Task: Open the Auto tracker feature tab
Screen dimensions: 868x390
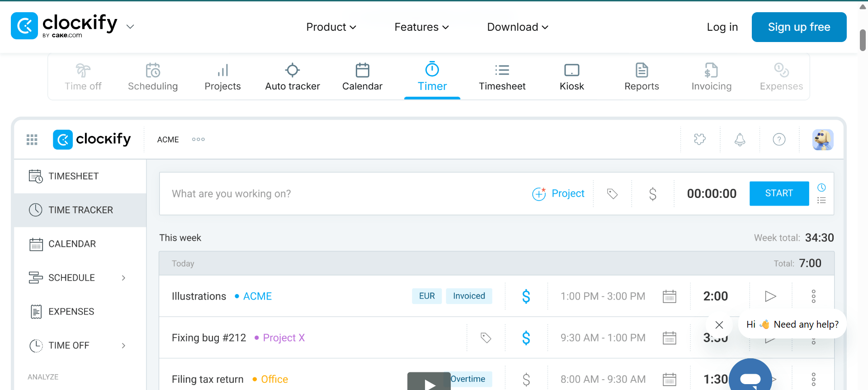Action: coord(292,77)
